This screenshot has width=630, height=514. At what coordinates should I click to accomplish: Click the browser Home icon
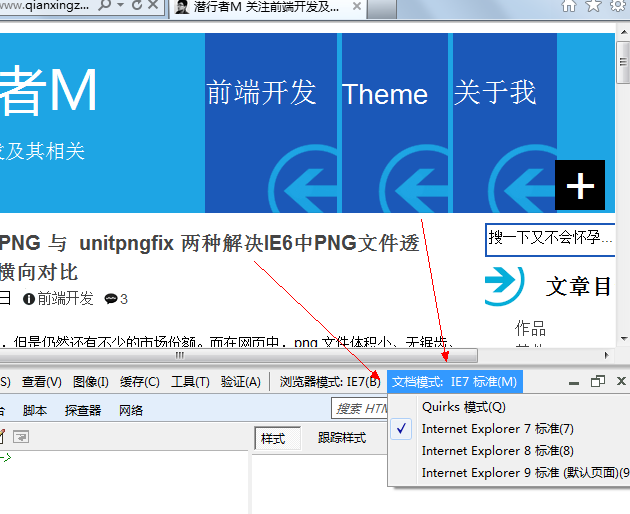[x=569, y=6]
